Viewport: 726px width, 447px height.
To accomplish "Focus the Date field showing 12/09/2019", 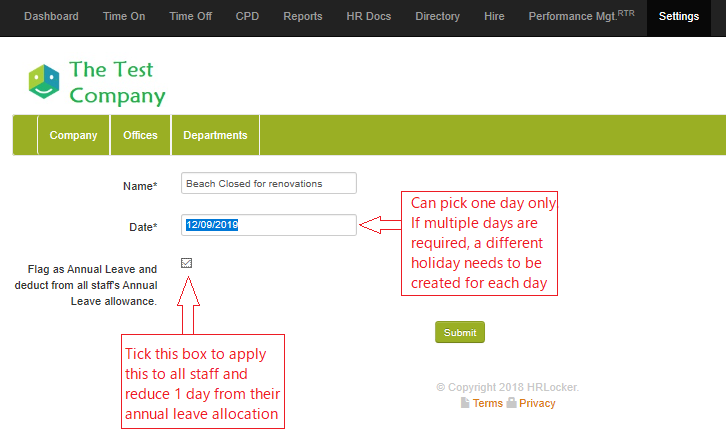I will click(269, 225).
